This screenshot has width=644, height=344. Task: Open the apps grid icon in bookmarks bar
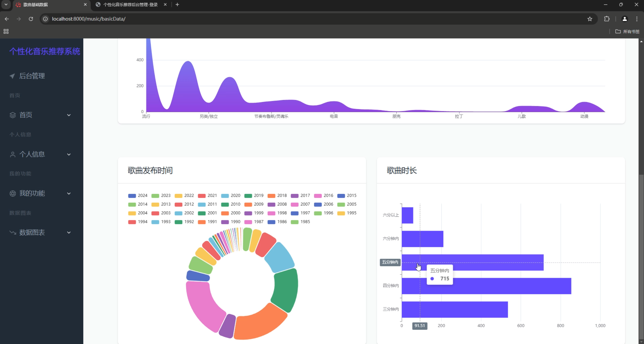click(6, 32)
